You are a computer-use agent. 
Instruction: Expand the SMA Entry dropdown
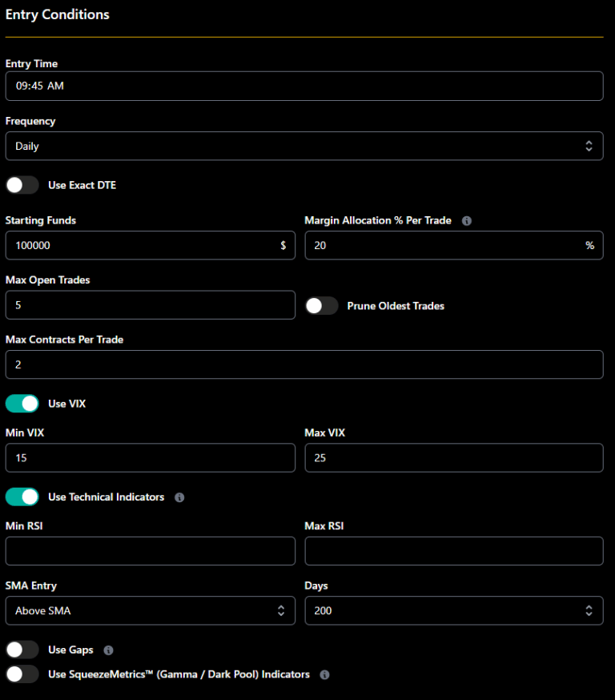(150, 611)
